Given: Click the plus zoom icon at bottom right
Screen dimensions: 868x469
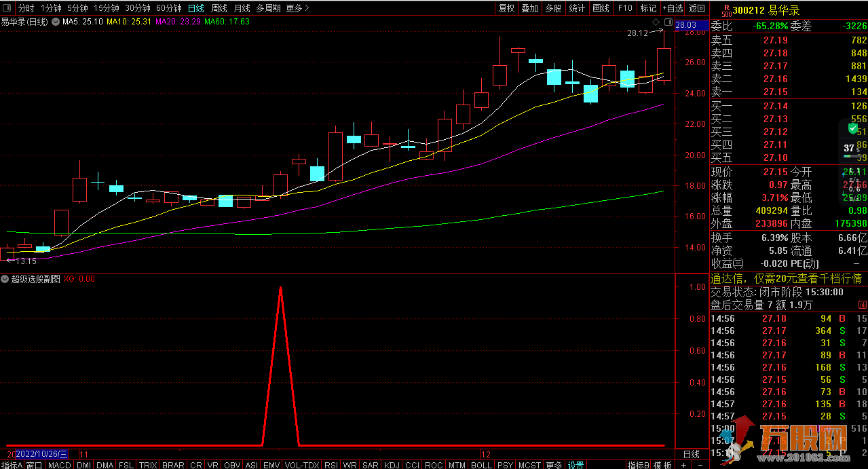Looking at the screenshot, I should (683, 465).
